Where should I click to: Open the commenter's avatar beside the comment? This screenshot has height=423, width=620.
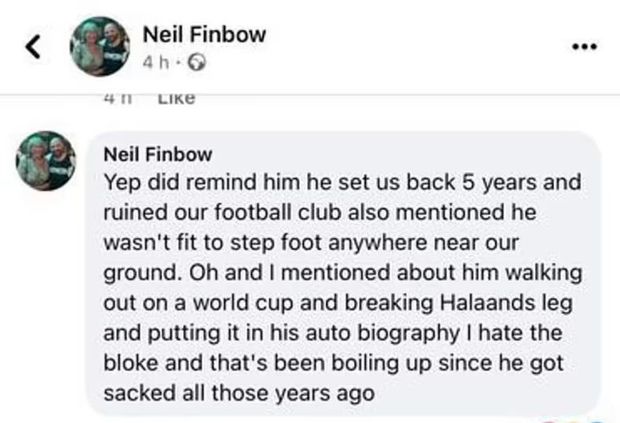tap(46, 161)
